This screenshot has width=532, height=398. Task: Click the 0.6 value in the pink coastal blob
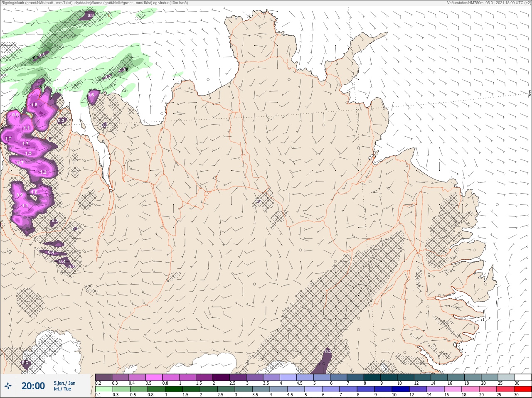pos(91,95)
